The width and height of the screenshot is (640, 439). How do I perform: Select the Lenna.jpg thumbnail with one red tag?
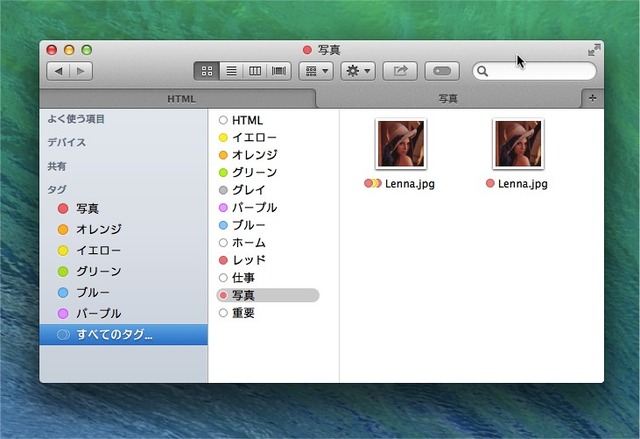pos(518,144)
